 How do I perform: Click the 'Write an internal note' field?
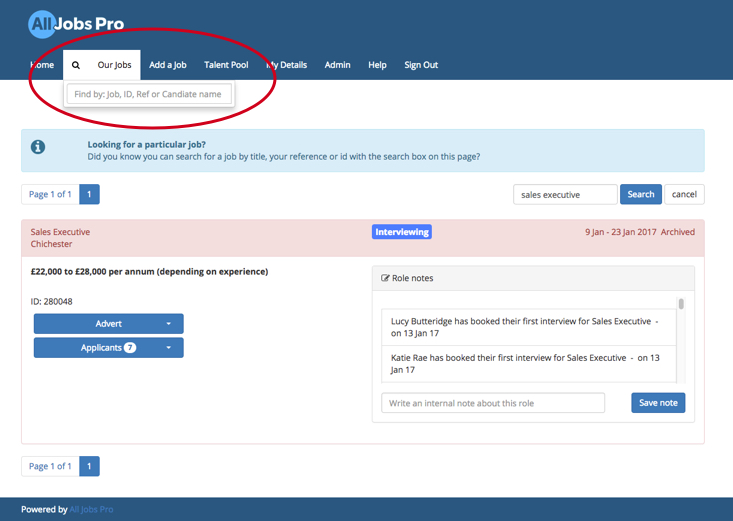click(x=493, y=403)
